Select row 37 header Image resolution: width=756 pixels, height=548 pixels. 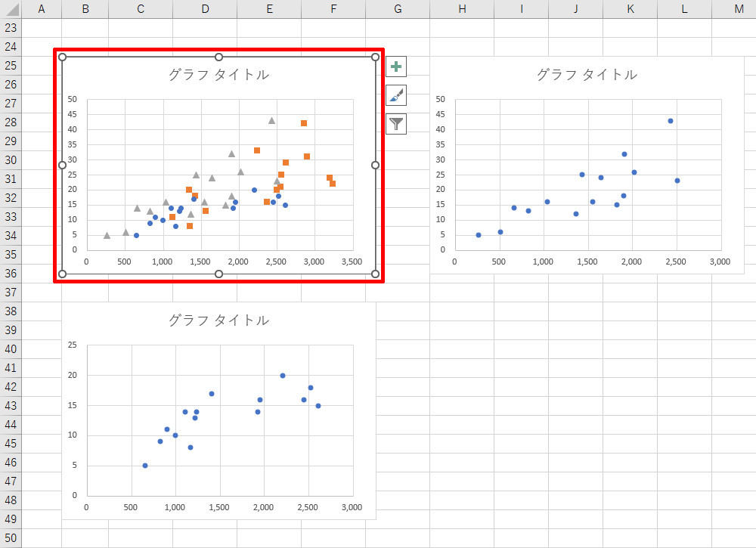pyautogui.click(x=11, y=293)
